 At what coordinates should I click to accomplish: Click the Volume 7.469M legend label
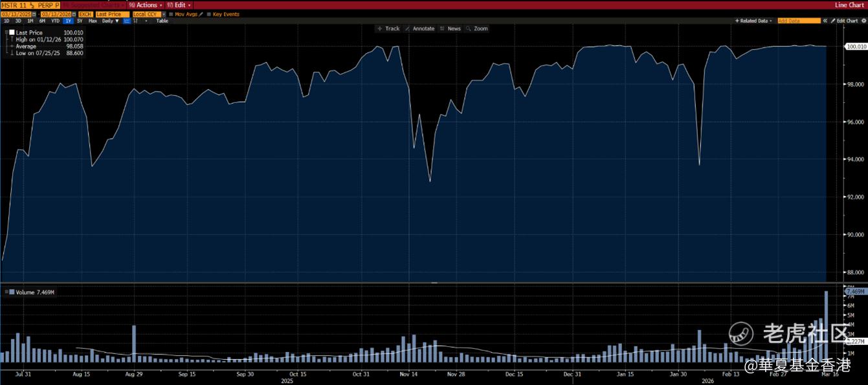point(35,292)
